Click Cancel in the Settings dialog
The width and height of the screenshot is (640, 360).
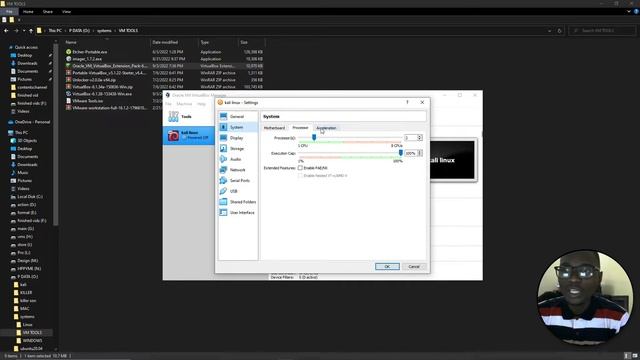[x=414, y=267]
